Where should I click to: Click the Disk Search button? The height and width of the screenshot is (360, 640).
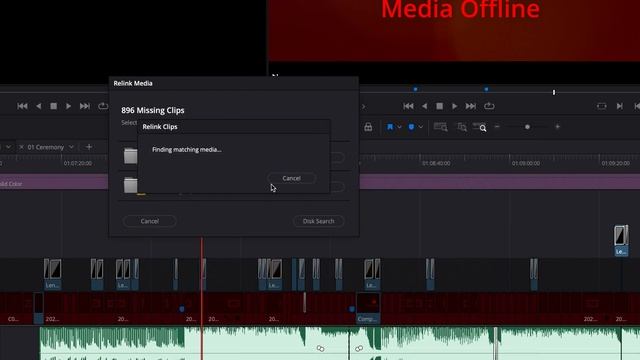coord(318,221)
